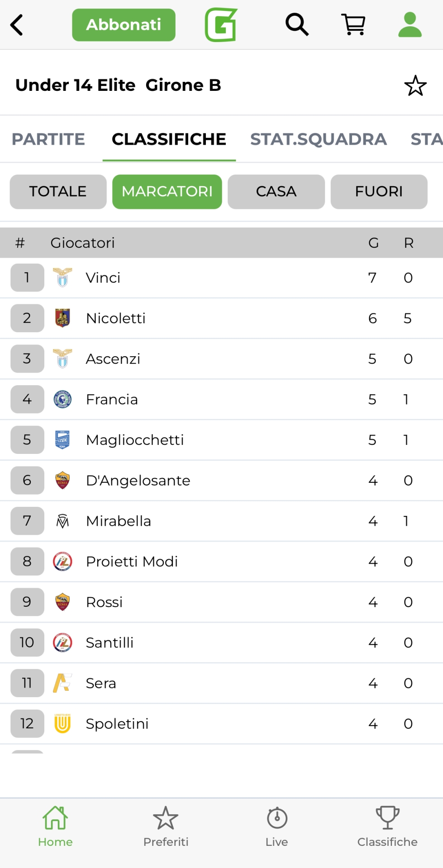The image size is (443, 868).
Task: Open the user profile icon
Action: click(x=410, y=24)
